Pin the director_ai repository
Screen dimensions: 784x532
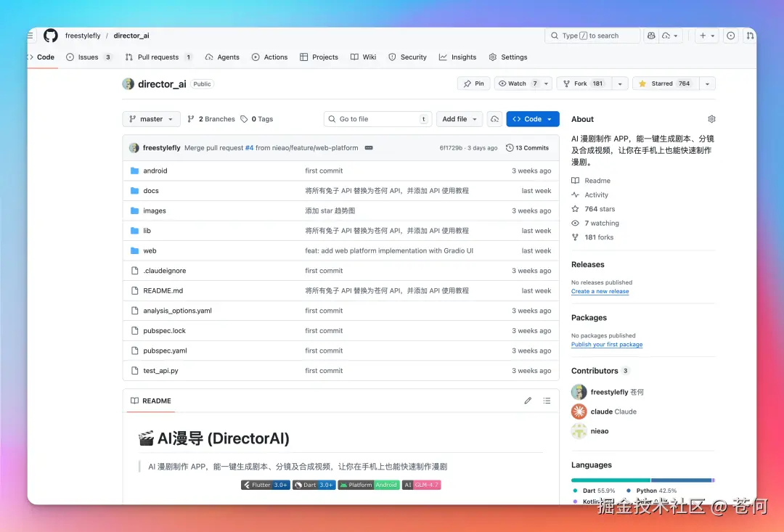click(473, 83)
